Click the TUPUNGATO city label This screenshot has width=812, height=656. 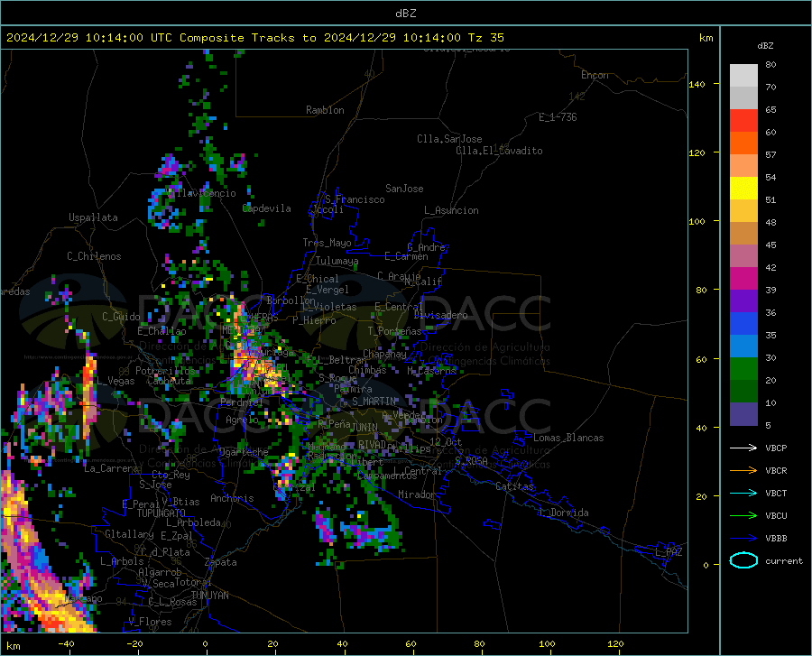click(x=161, y=513)
